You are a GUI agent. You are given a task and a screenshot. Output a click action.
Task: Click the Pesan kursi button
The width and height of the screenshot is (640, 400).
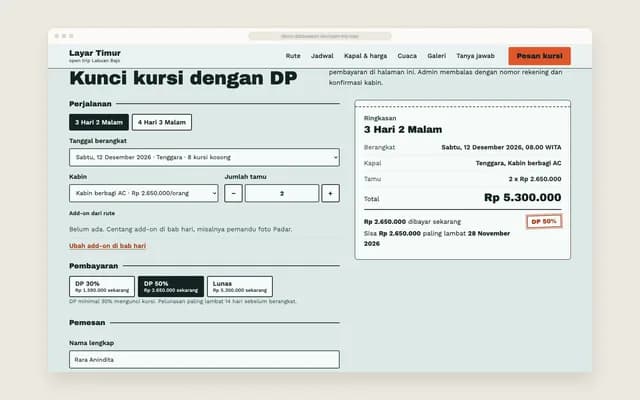click(x=539, y=56)
